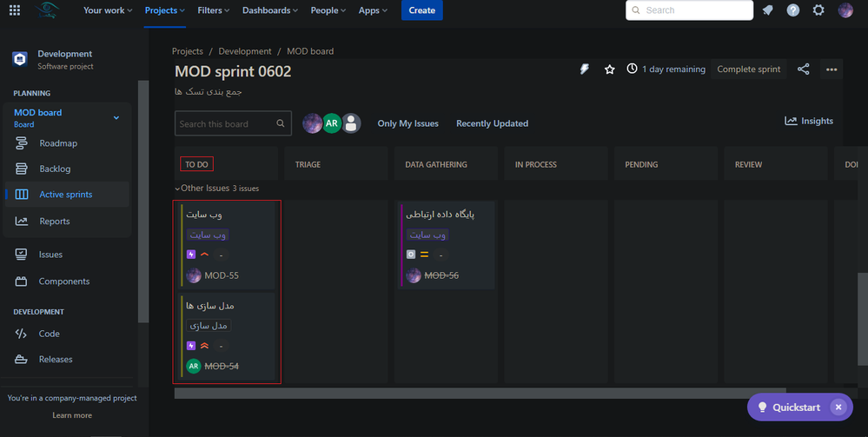Screen dimensions: 868x437
Task: Click the Create button
Action: 421,10
